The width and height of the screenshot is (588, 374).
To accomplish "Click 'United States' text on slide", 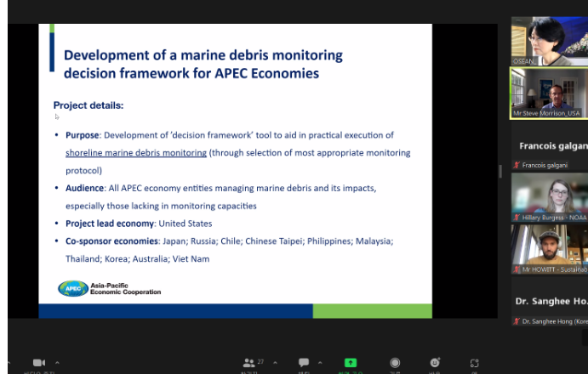I will 186,224.
